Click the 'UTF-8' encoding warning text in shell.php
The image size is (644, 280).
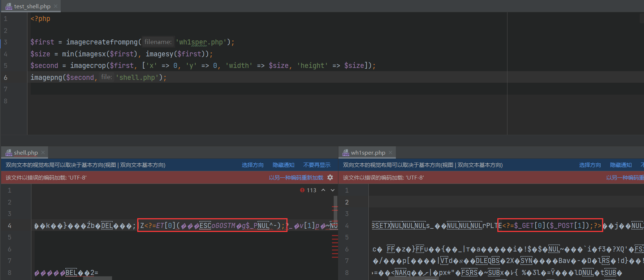coord(46,177)
